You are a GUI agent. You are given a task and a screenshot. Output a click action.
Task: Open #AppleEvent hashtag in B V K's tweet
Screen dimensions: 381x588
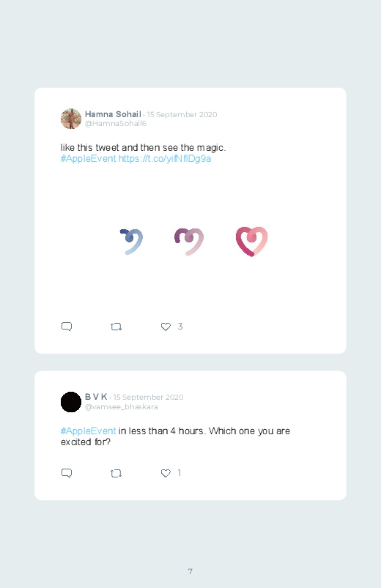88,431
